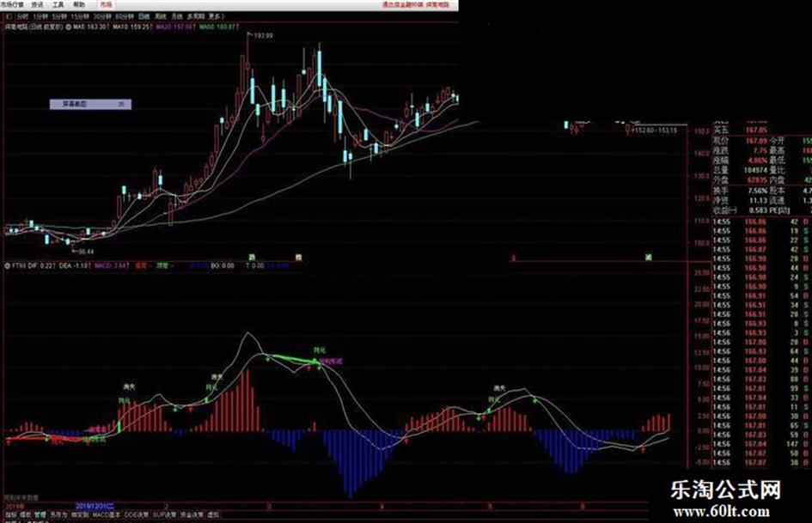812x523 pixels.
Task: Select the 5分钟 timeframe tab
Action: coord(59,16)
